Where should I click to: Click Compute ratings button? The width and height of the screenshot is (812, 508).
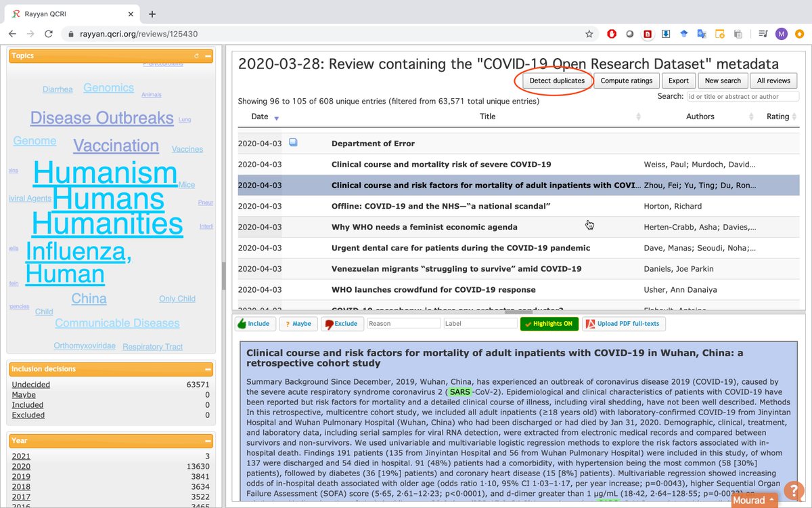click(x=627, y=81)
